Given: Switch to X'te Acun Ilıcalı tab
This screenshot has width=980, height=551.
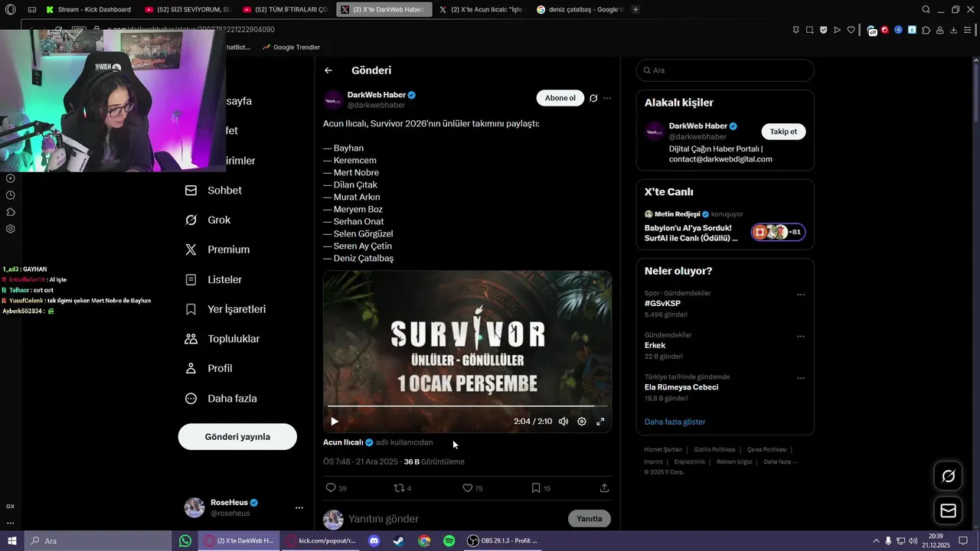Looking at the screenshot, I should [x=481, y=9].
